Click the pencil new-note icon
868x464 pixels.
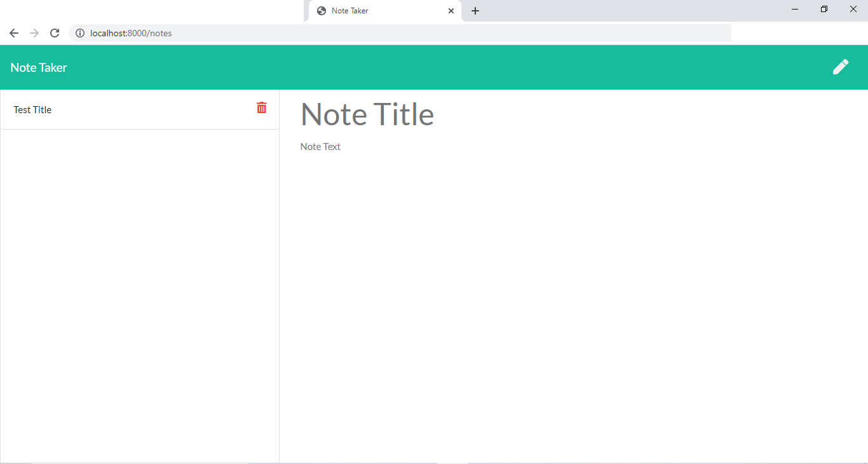tap(841, 67)
